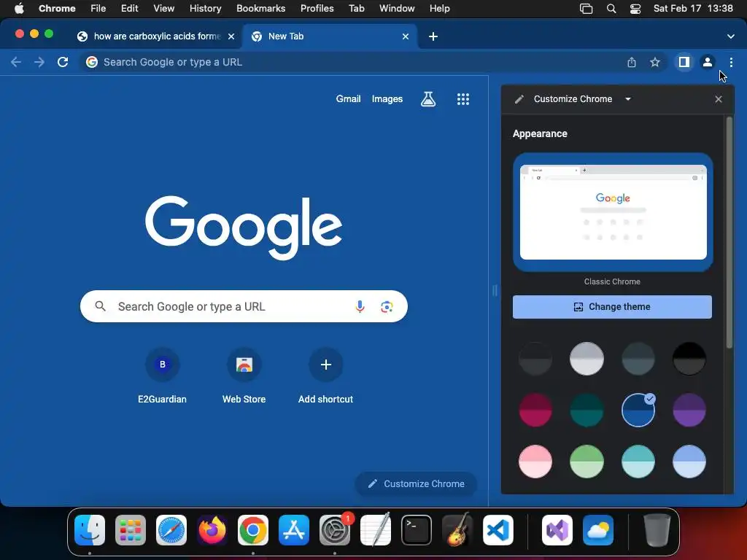Close the carboxylic acids tab

click(x=231, y=36)
